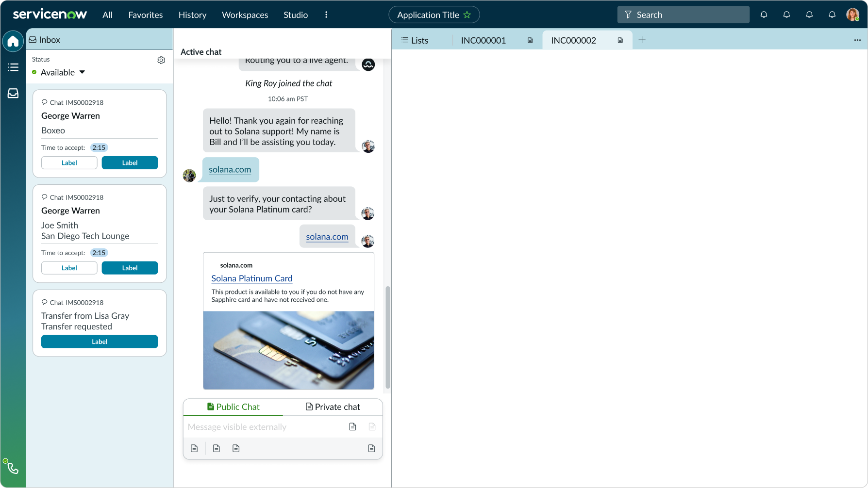Click the credit card preview image
This screenshot has width=868, height=488.
289,350
